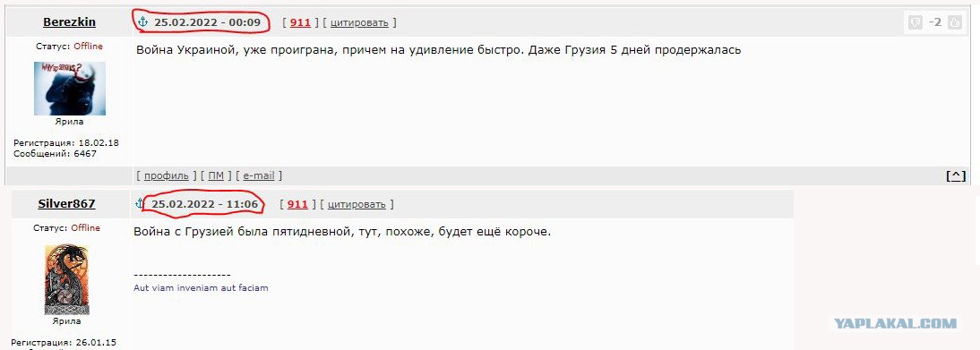Screen dimensions: 980x350
Task: Click Silver867's dragon avatar image
Action: coord(66,279)
